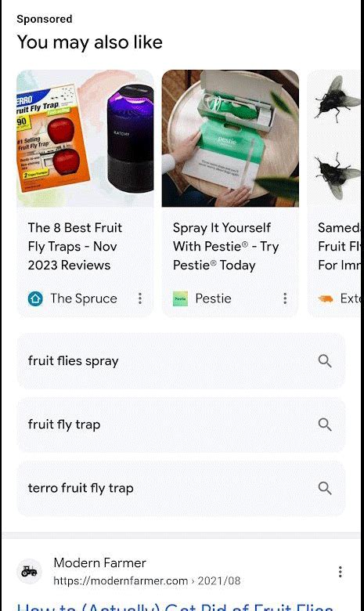364x611 pixels.
Task: Open The 8 Best Fruit Fly Traps link
Action: pyautogui.click(x=75, y=246)
